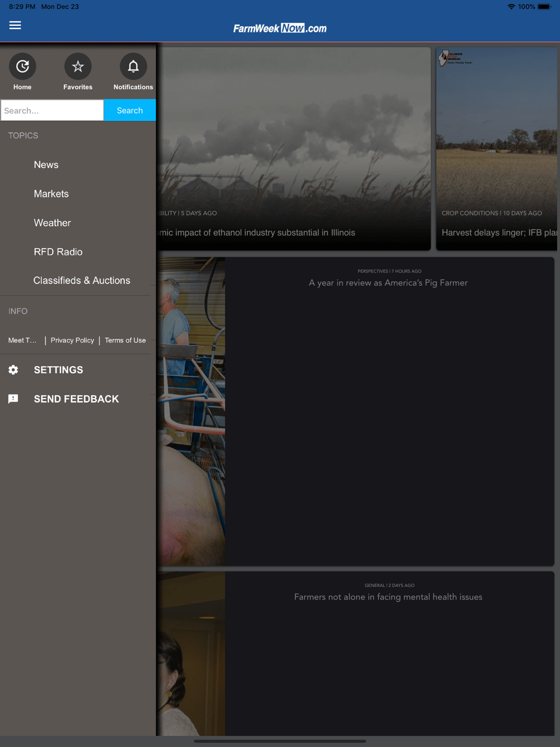Open the mental health article photo
This screenshot has width=560, height=747.
191,653
